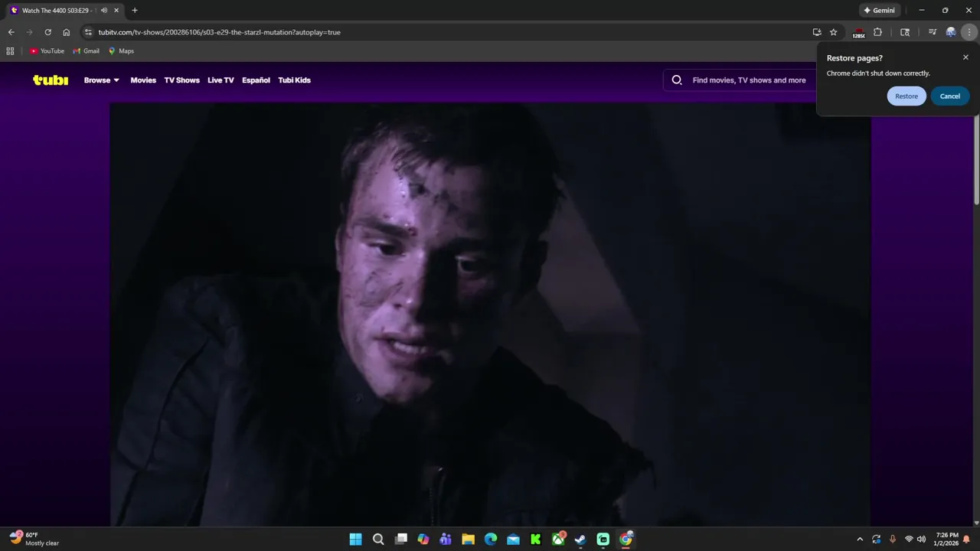Open the Chrome profile avatar

click(x=951, y=32)
